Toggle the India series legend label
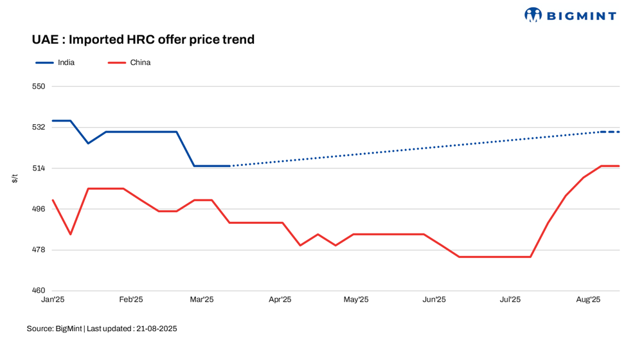 pyautogui.click(x=66, y=62)
